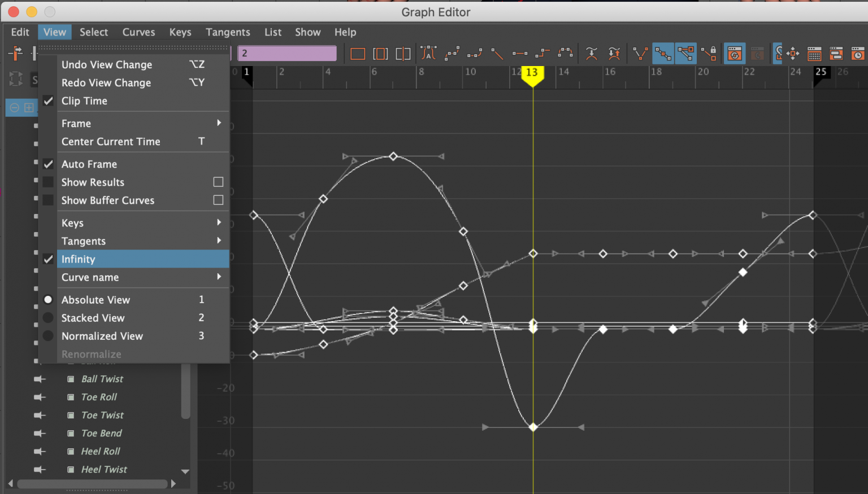Center the view about current time icon
This screenshot has width=868, height=494.
[x=403, y=54]
